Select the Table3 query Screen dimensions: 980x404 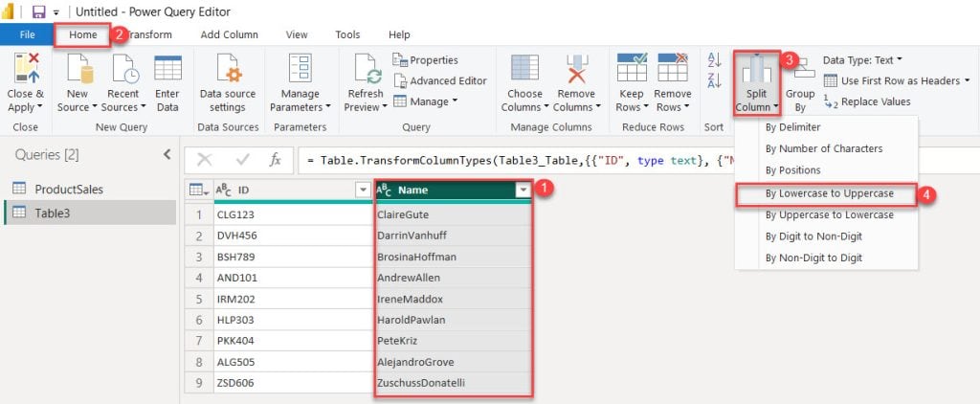pyautogui.click(x=89, y=213)
